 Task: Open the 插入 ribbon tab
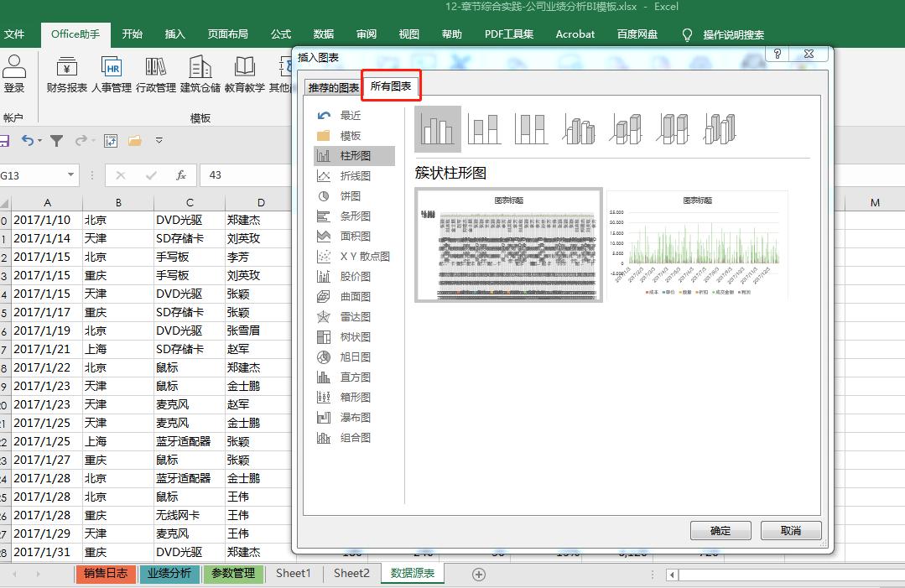(174, 34)
